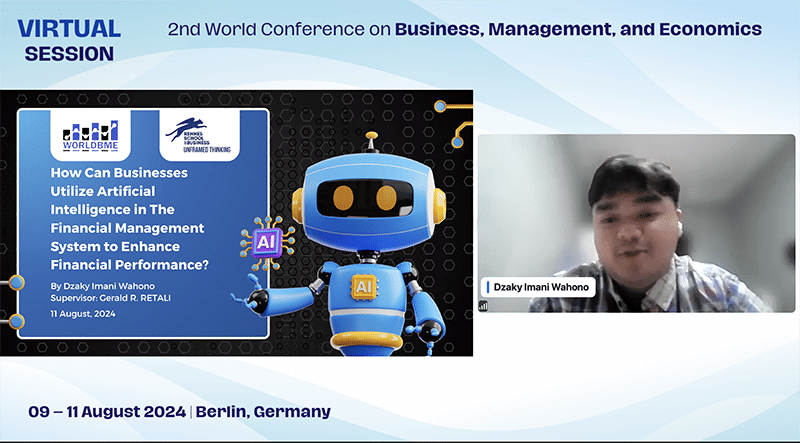Screen dimensions: 800x443
Task: Click the AI chip icon beside the robot's hand
Action: tap(267, 242)
